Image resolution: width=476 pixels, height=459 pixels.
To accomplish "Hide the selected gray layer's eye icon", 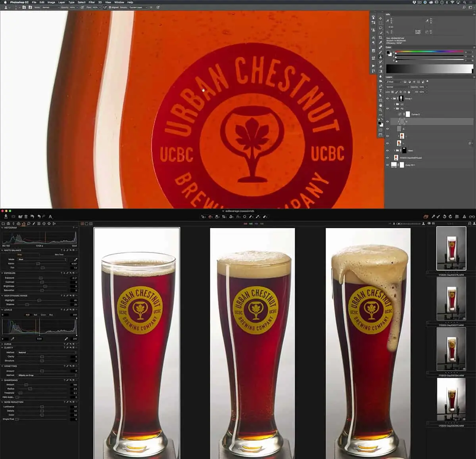I will [x=388, y=122].
